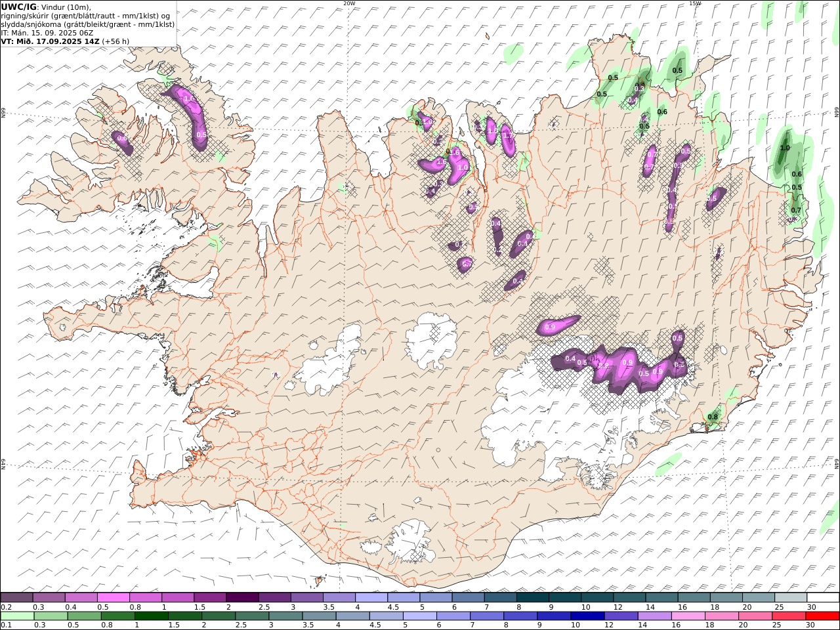Select the darkest purple upper swatch between 2 and 2.5
The width and height of the screenshot is (840, 630).
coord(242,597)
